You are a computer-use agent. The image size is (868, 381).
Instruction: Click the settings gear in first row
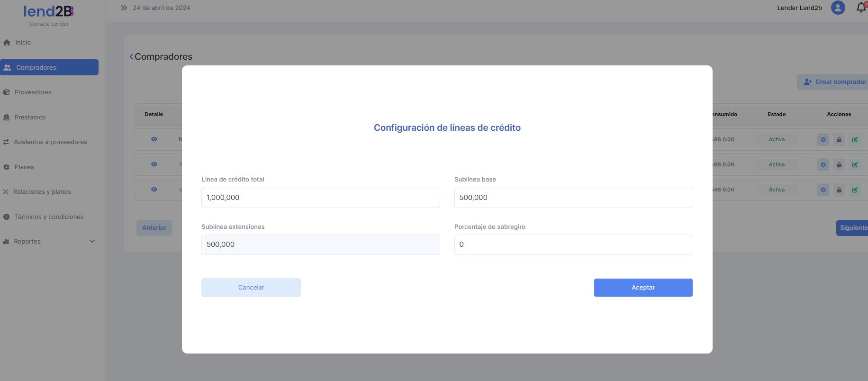click(823, 140)
